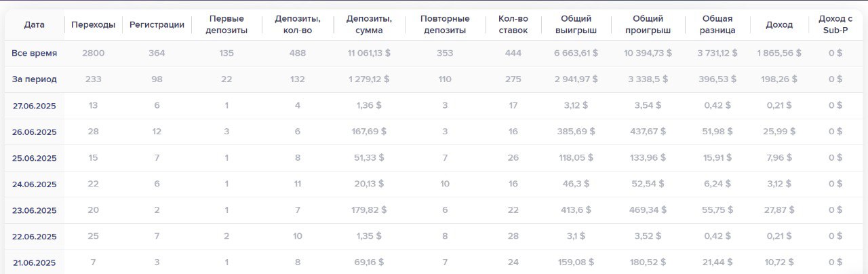868x274 pixels.
Task: Click the Доход column header
Action: coord(779,24)
